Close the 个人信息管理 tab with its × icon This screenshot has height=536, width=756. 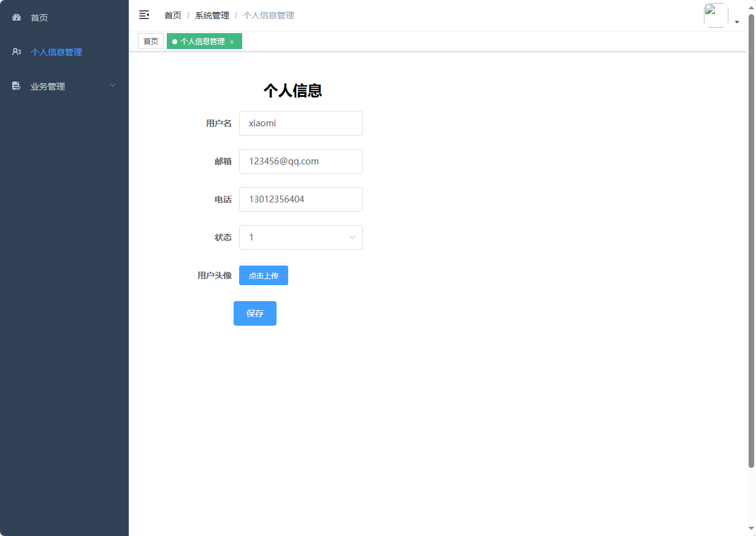point(232,41)
